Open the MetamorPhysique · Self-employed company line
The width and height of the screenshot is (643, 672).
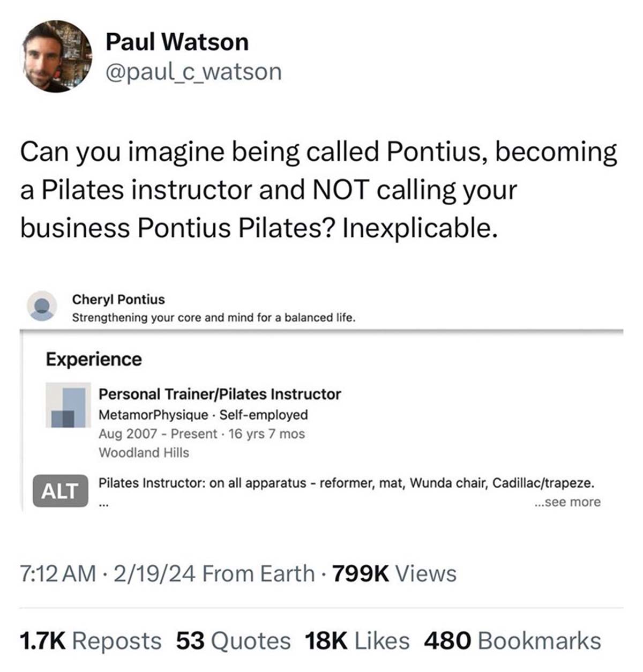[x=203, y=414]
